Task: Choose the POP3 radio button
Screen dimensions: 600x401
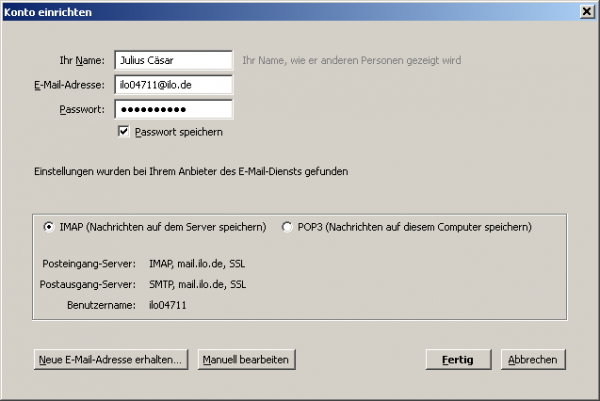Action: pos(287,227)
